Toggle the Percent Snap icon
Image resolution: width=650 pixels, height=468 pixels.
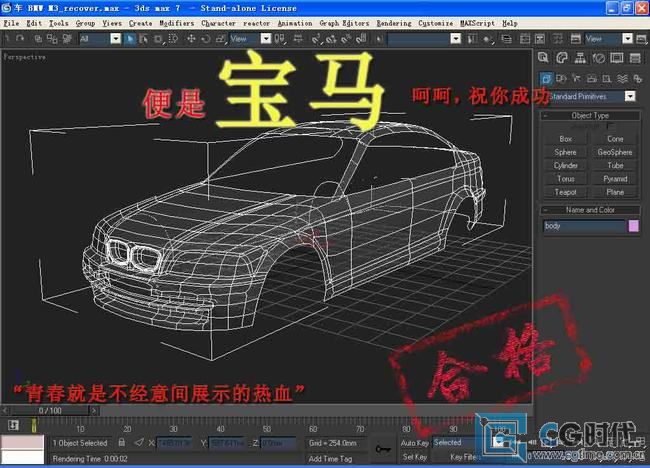tap(346, 39)
